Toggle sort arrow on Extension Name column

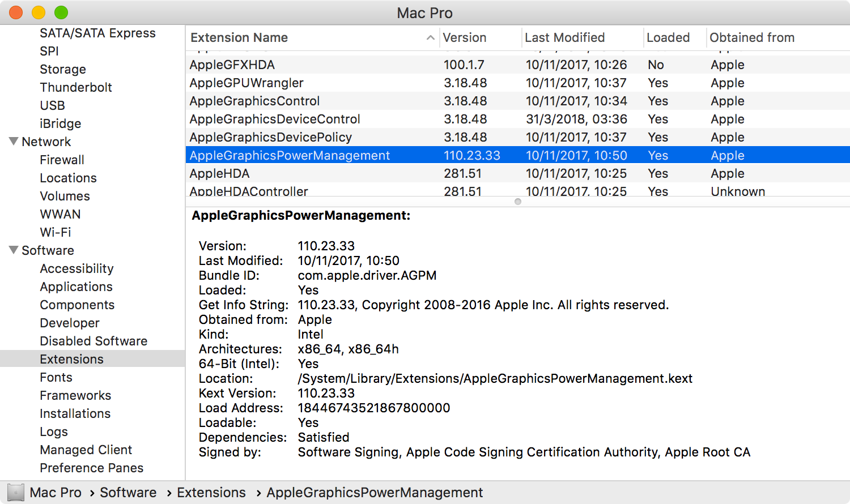[x=431, y=38]
